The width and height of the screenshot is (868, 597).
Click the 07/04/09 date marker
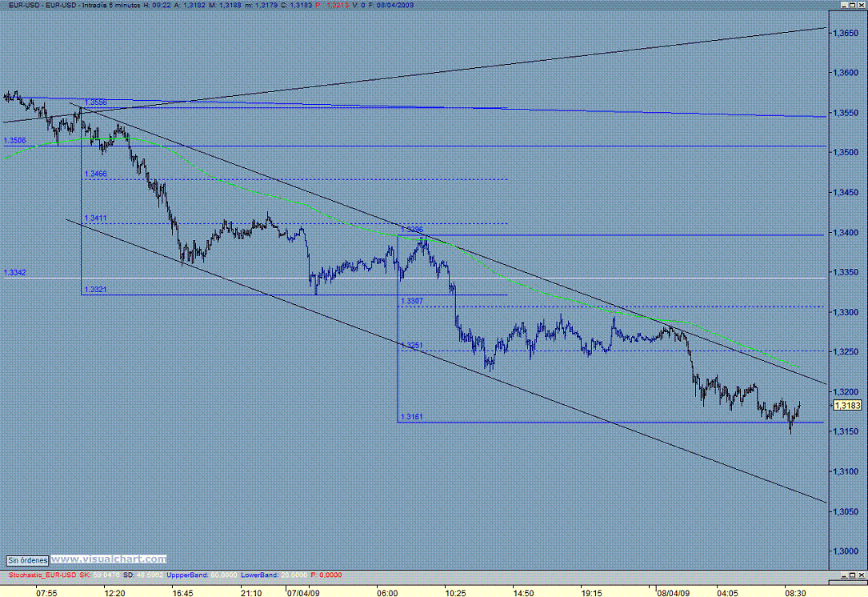tap(303, 593)
